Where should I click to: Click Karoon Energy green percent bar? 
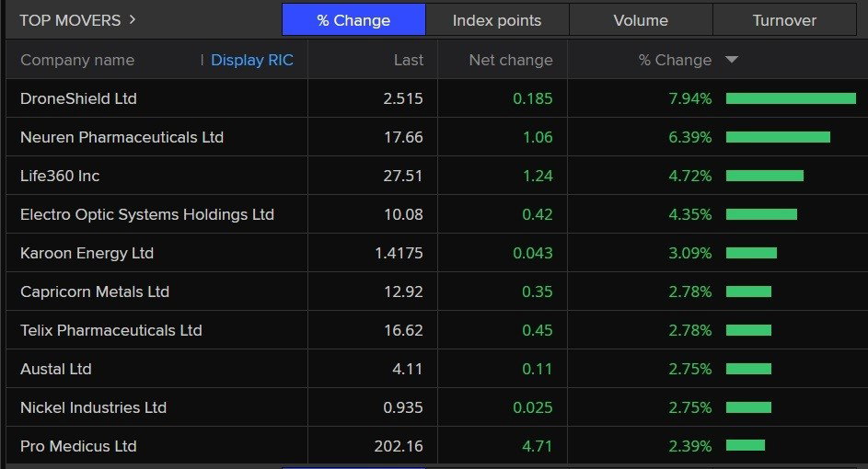(752, 253)
